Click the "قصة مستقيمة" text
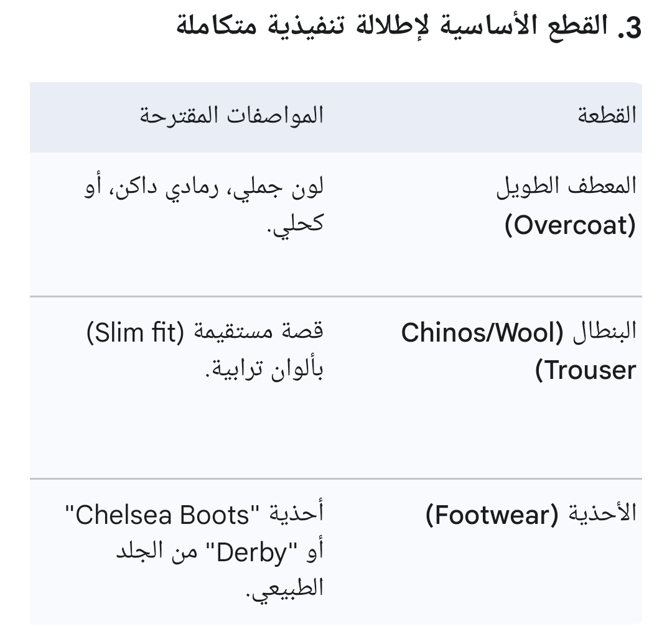 click(x=258, y=332)
